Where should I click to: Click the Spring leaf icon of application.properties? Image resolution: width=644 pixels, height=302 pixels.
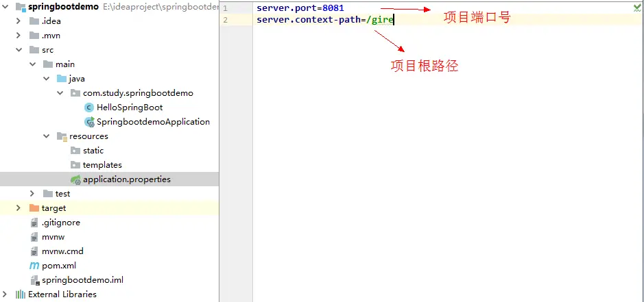(75, 179)
